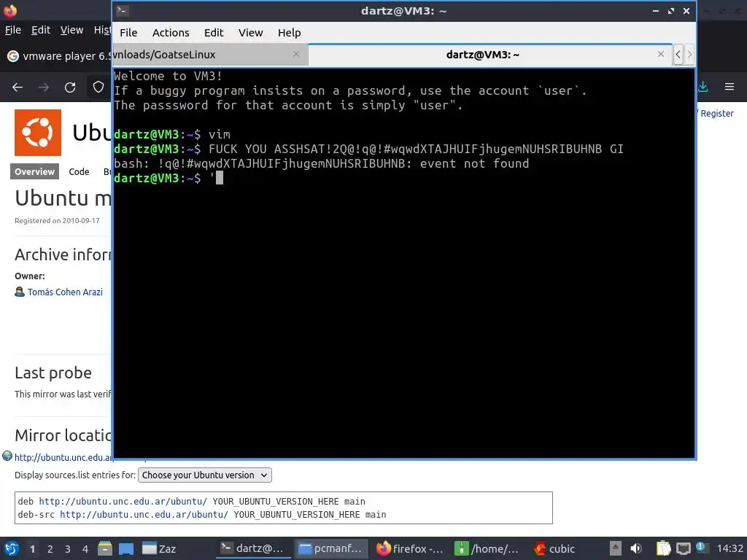Open the clipboard manager tray icon

(x=663, y=548)
